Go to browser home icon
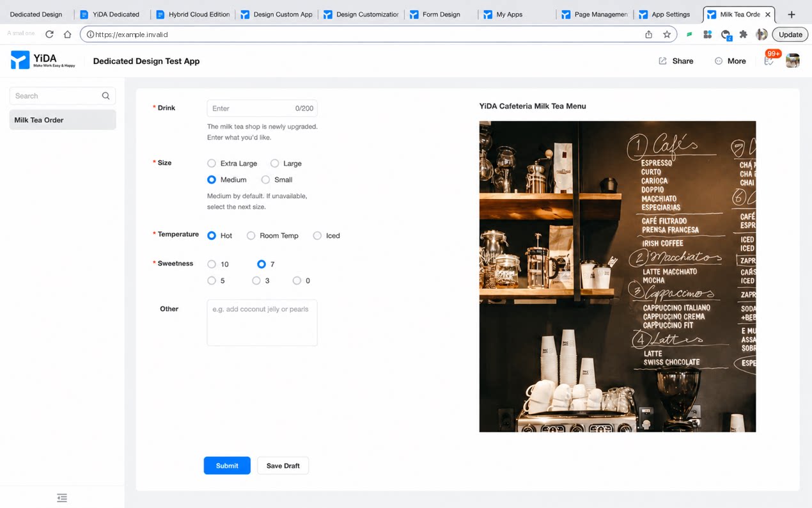 (67, 34)
